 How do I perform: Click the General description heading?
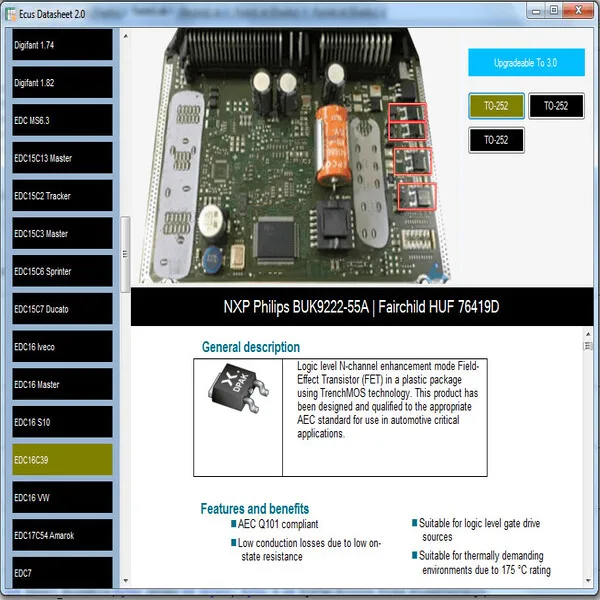click(x=251, y=347)
